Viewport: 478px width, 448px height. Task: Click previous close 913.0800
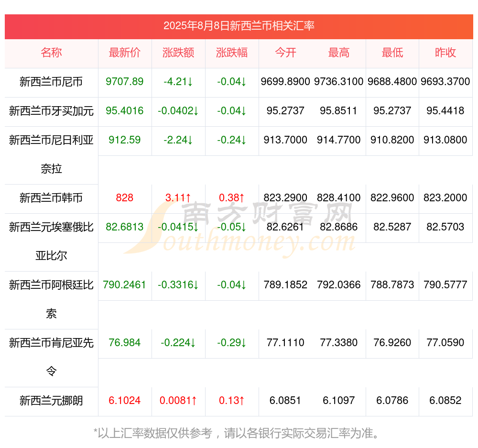coord(445,140)
